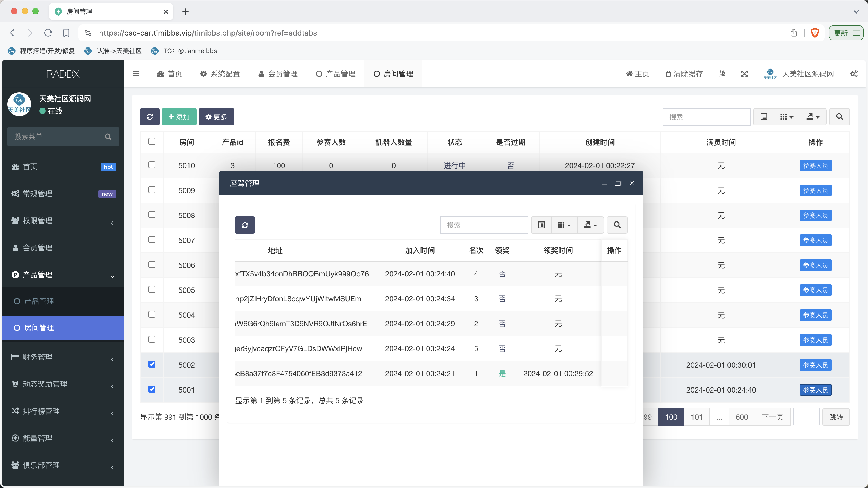Click the 下一页 pagination button
The image size is (868, 488).
pyautogui.click(x=772, y=417)
